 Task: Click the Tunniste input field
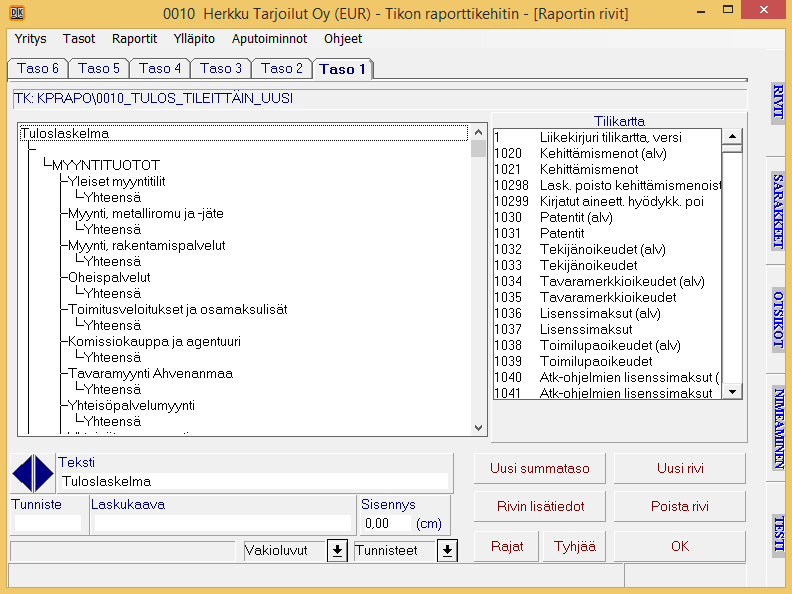(48, 523)
